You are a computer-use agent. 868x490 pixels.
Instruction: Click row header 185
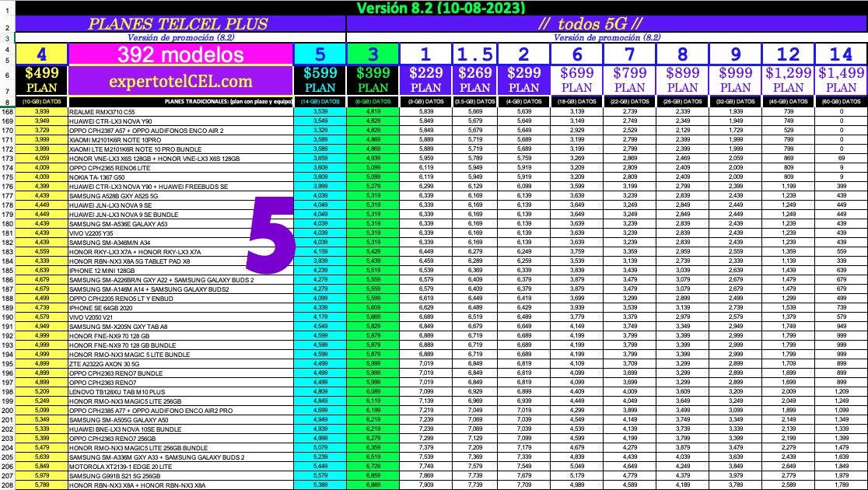(x=8, y=270)
